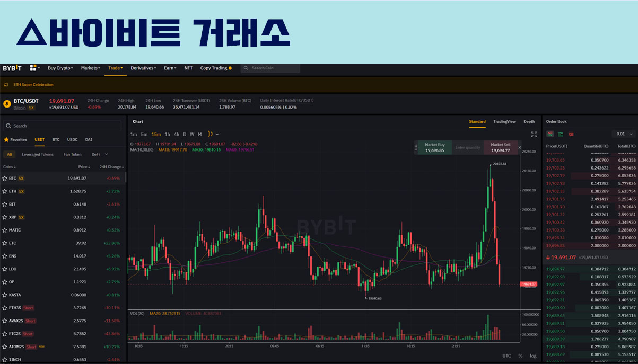Sort the list by Coins column

[x=10, y=167]
